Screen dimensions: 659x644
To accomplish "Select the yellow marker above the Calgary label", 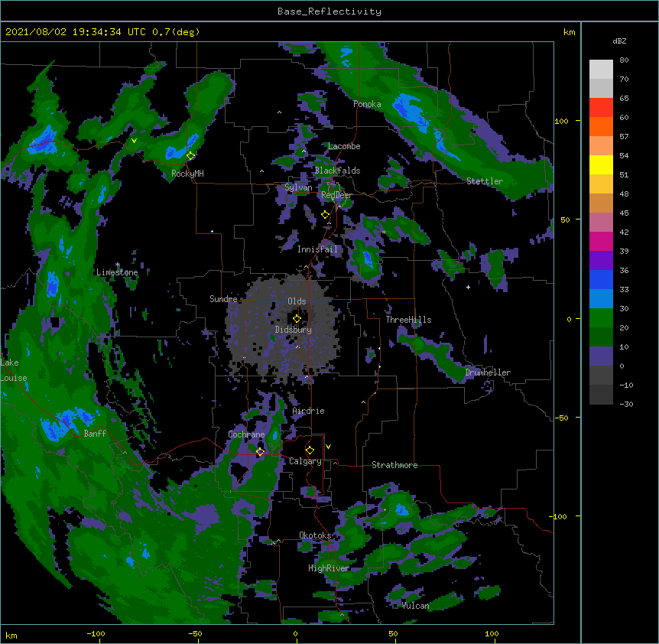I will pos(310,450).
